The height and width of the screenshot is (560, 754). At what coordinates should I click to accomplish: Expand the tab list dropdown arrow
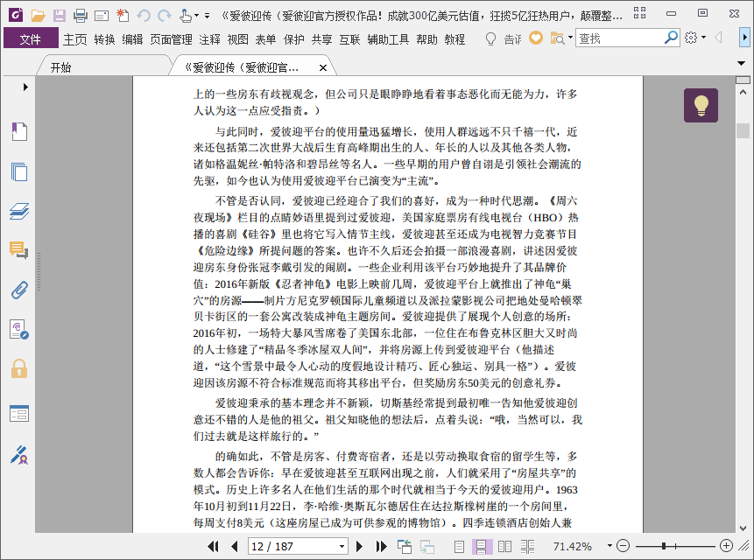[x=741, y=63]
